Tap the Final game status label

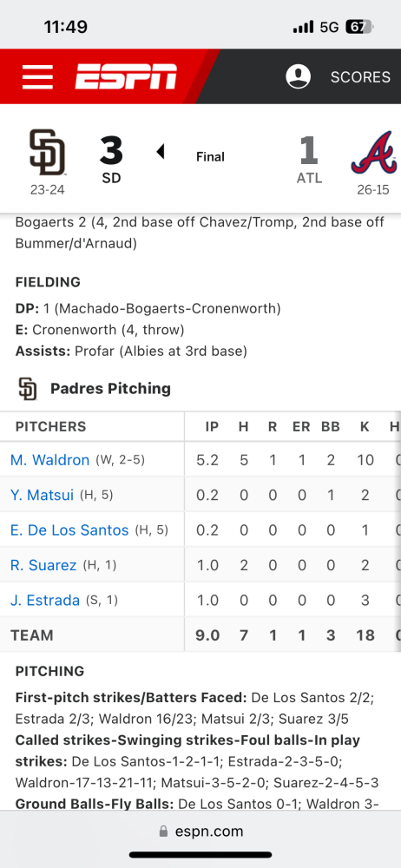[210, 156]
